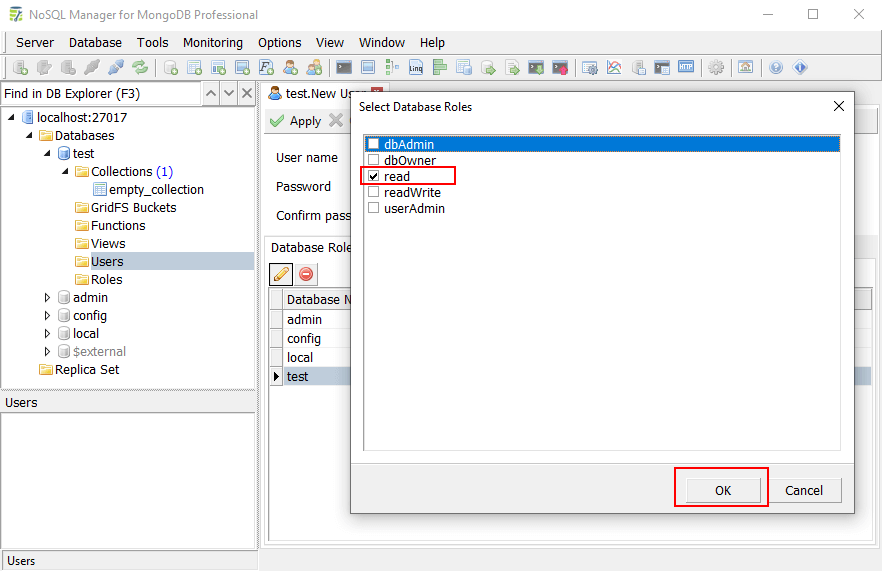Viewport: 882px width, 571px height.
Task: Click the blue about info diamond icon
Action: 800,68
